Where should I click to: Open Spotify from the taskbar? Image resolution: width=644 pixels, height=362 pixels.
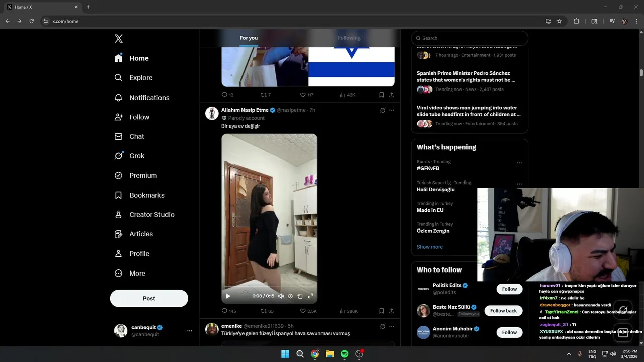[x=345, y=354]
